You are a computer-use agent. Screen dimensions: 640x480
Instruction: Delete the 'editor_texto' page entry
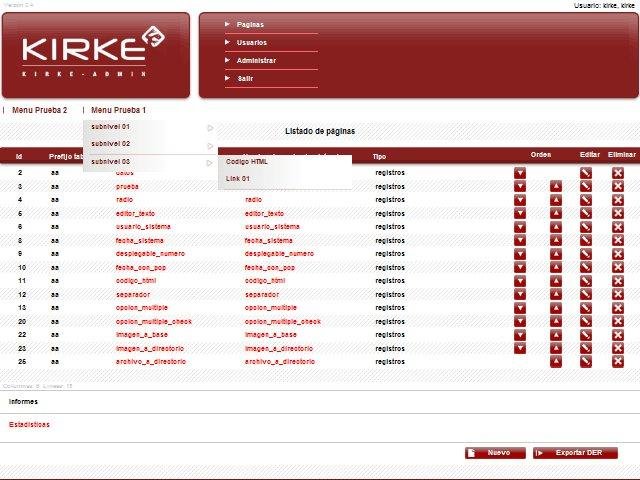click(x=618, y=213)
